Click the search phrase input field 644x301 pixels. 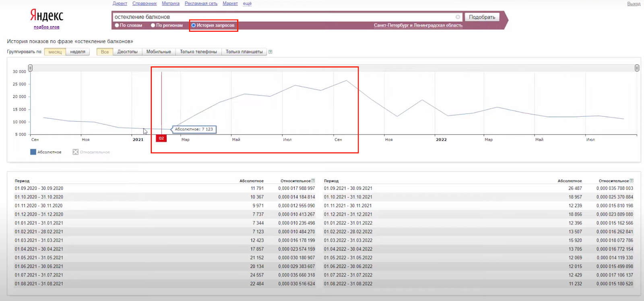(x=282, y=17)
